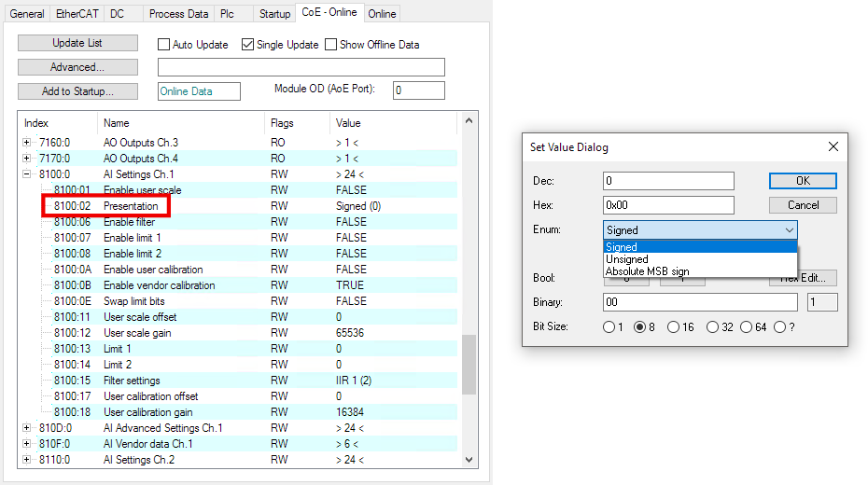Click the Update List button
The height and width of the screenshot is (485, 868).
pos(77,43)
